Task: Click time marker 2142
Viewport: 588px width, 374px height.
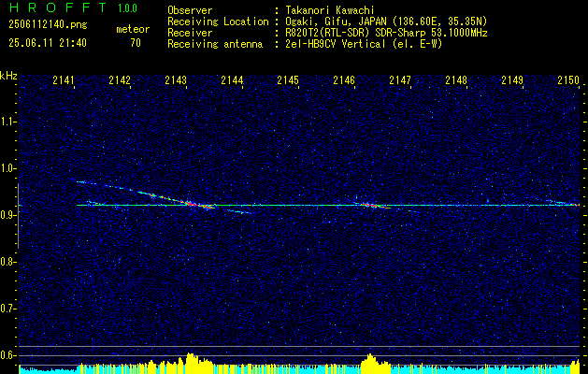Action: tap(120, 79)
